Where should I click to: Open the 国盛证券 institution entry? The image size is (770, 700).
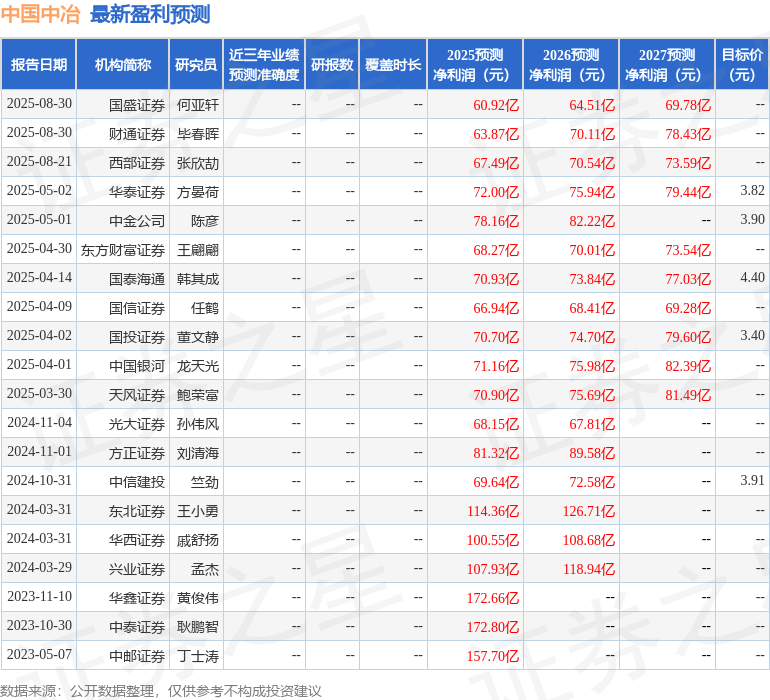click(136, 105)
